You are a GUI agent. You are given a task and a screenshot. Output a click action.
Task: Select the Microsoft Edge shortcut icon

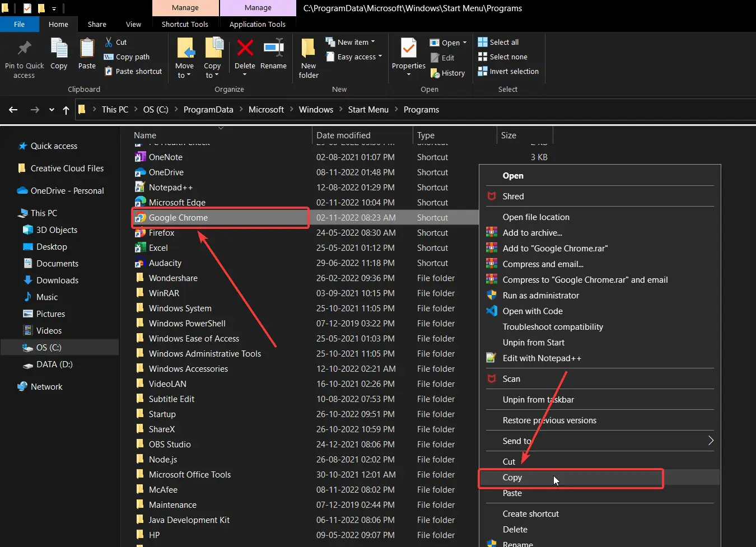[141, 202]
